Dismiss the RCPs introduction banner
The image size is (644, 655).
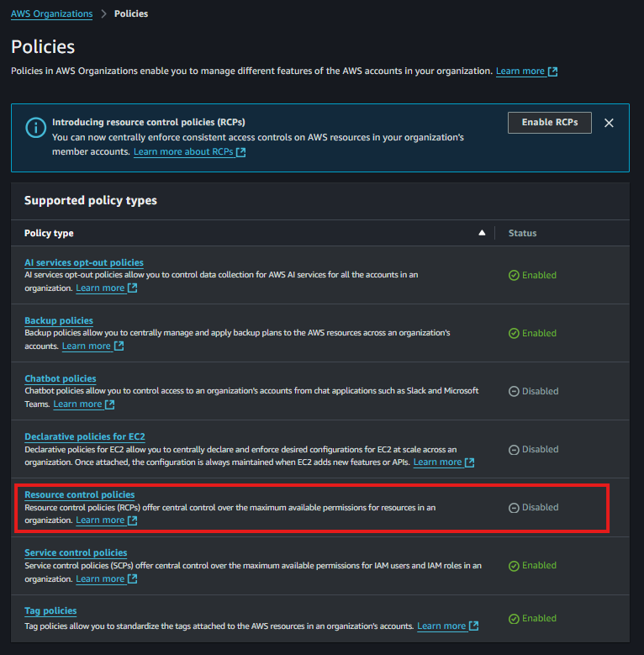pos(609,123)
